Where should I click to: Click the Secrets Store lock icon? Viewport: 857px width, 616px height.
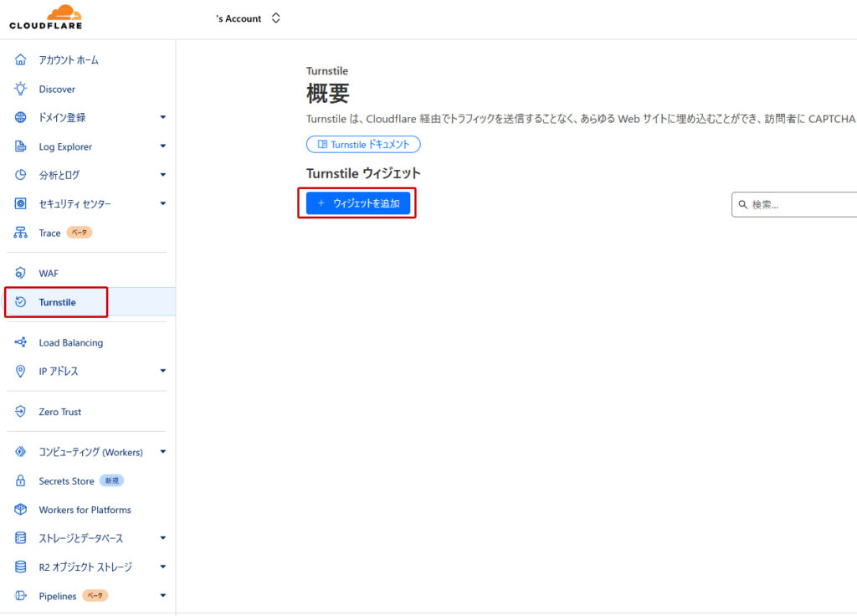21,481
